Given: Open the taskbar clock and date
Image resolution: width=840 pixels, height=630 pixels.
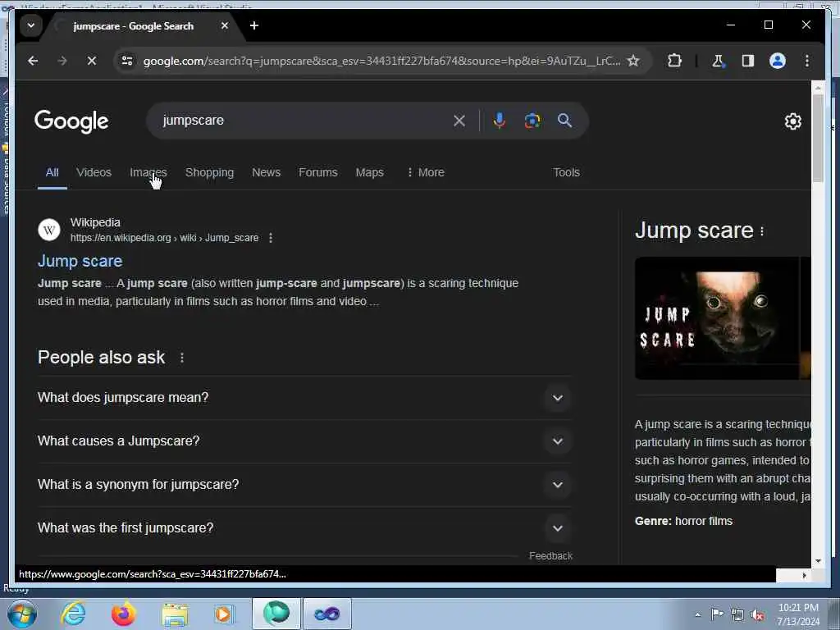Looking at the screenshot, I should pyautogui.click(x=798, y=614).
